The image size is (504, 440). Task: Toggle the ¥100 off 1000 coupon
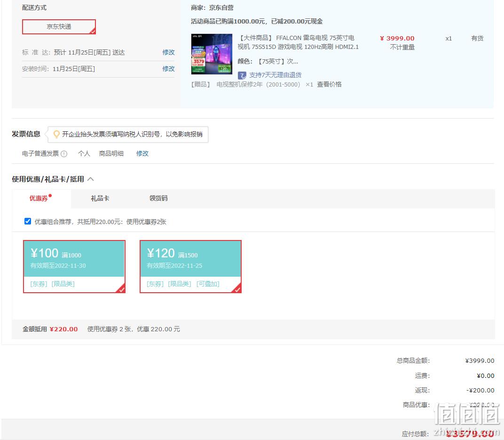pyautogui.click(x=74, y=266)
